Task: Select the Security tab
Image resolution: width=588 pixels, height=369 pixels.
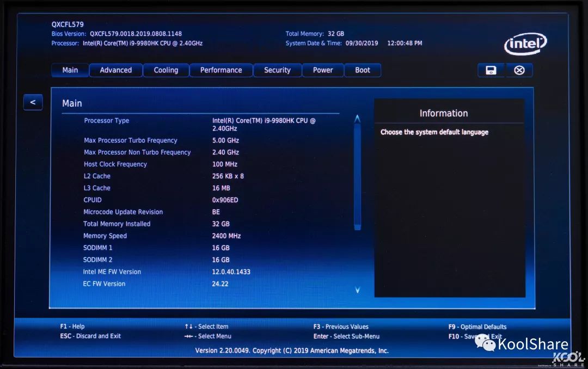Action: (277, 70)
